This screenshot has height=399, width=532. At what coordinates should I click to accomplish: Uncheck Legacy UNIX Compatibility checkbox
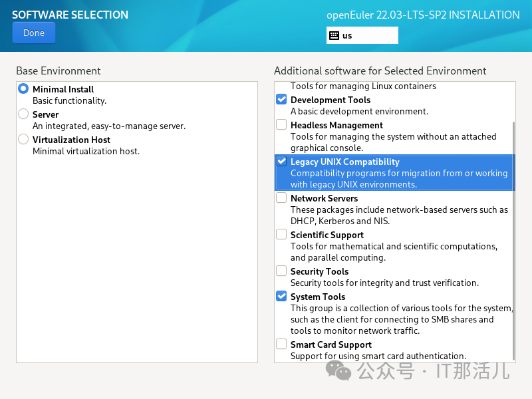[x=281, y=162]
